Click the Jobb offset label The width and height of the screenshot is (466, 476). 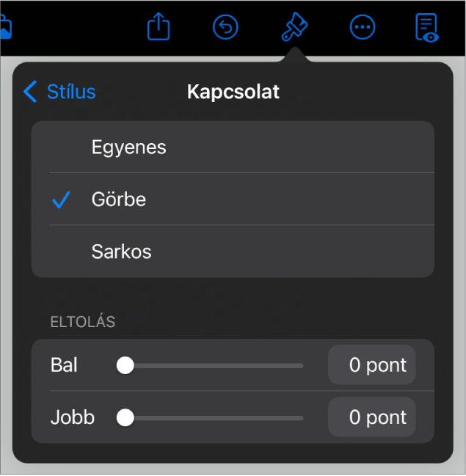[x=73, y=417]
